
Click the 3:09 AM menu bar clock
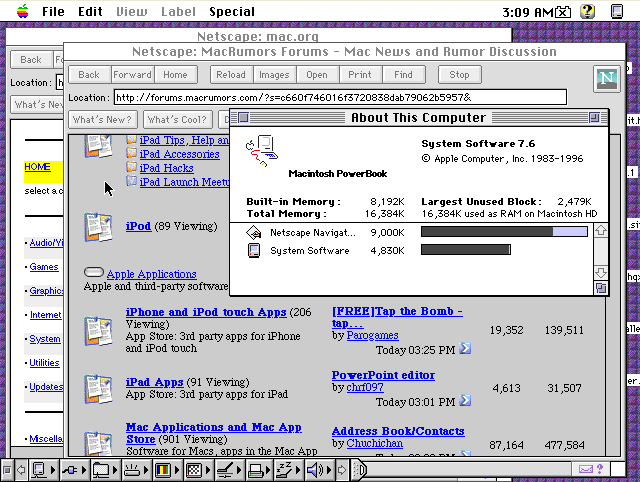coord(528,12)
